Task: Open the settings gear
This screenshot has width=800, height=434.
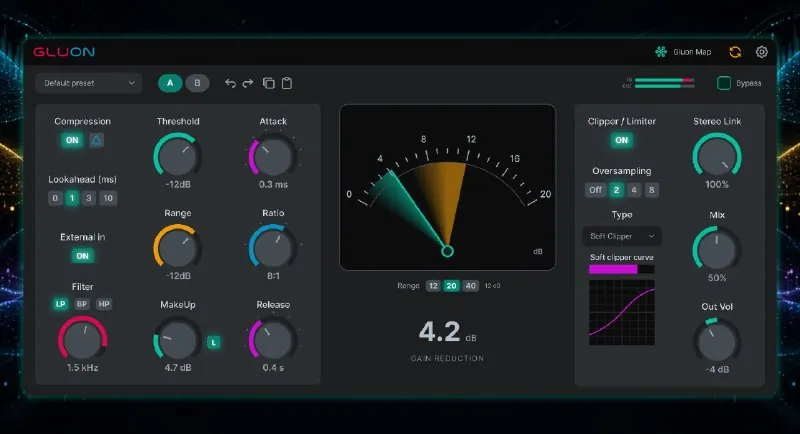Action: pos(762,52)
